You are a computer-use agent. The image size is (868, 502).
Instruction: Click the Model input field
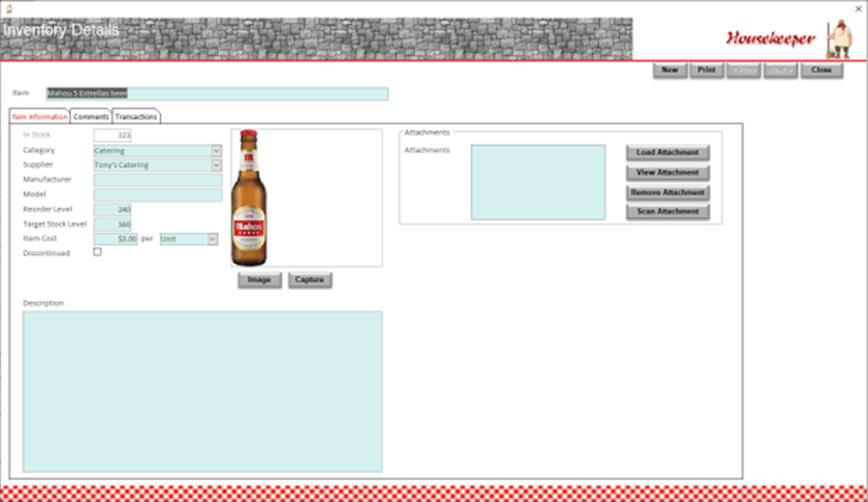(x=158, y=195)
